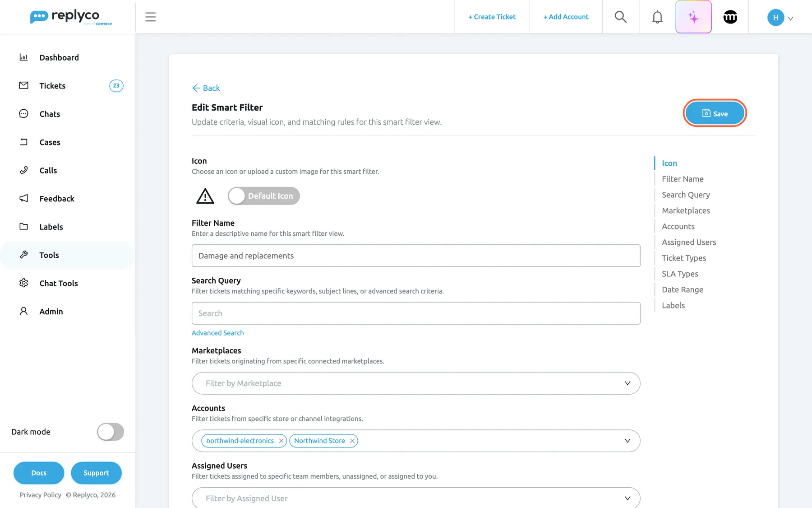Click the Filter Name input field
The height and width of the screenshot is (508, 812).
tap(416, 256)
